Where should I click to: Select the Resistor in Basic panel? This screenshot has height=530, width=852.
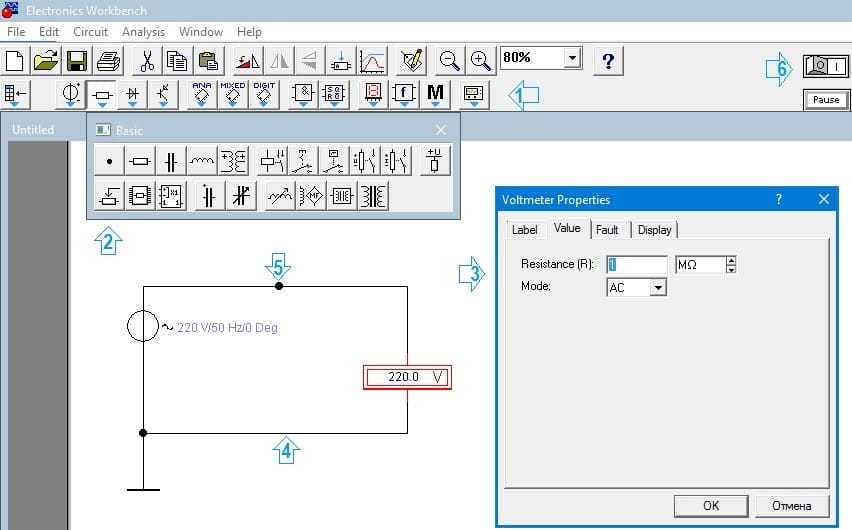click(x=140, y=161)
